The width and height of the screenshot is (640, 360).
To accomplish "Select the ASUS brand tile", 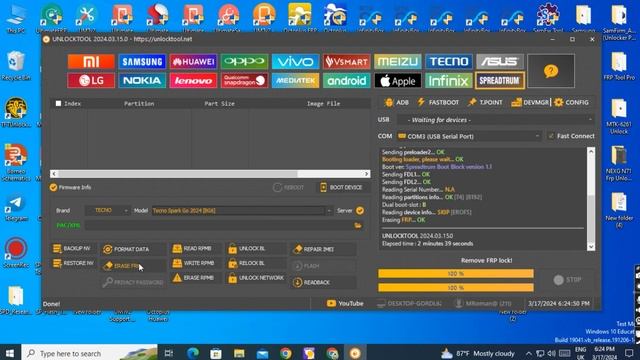I will coord(500,62).
